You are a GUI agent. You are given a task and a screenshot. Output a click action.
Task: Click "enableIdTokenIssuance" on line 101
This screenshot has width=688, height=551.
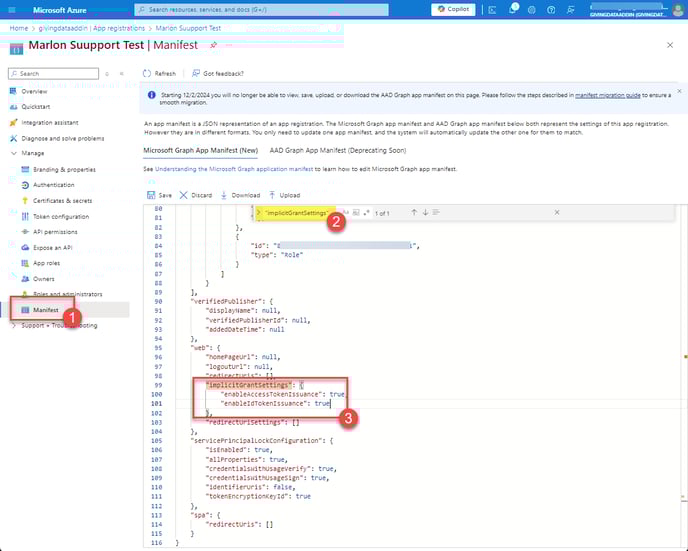pyautogui.click(x=265, y=404)
